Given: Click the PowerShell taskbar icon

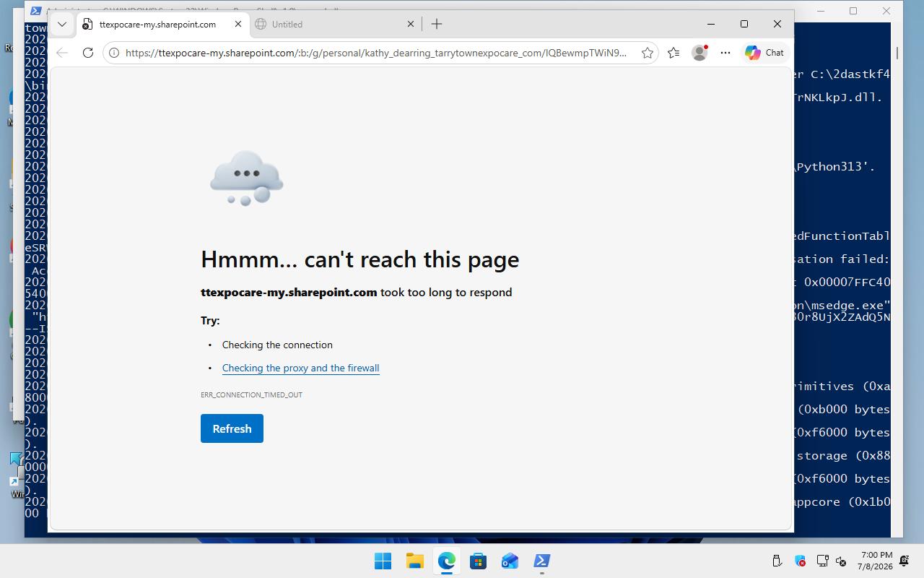Looking at the screenshot, I should 541,561.
